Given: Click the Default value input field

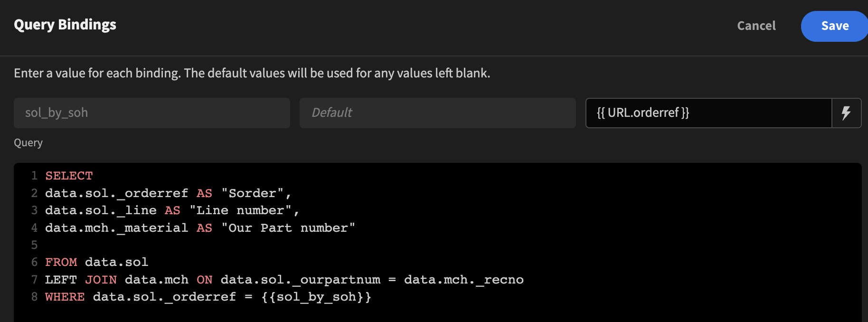Looking at the screenshot, I should coord(437,113).
